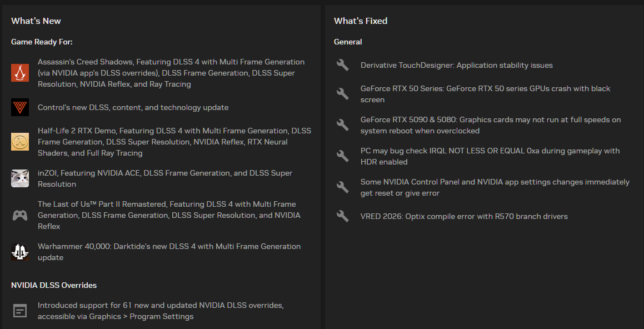The image size is (644, 329).
Task: Click wrench icon next to IRQL bug check fix
Action: coord(342,156)
